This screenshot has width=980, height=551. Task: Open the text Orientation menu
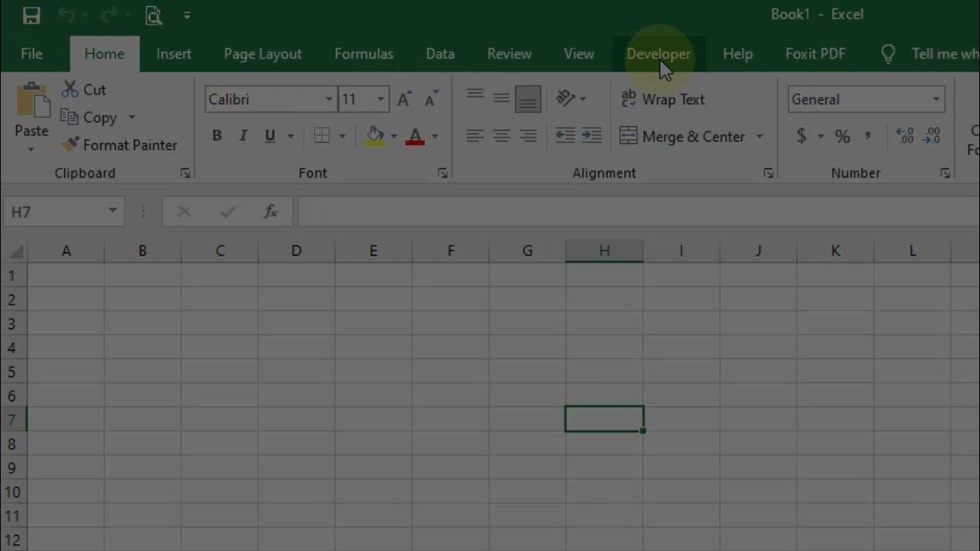[x=570, y=98]
